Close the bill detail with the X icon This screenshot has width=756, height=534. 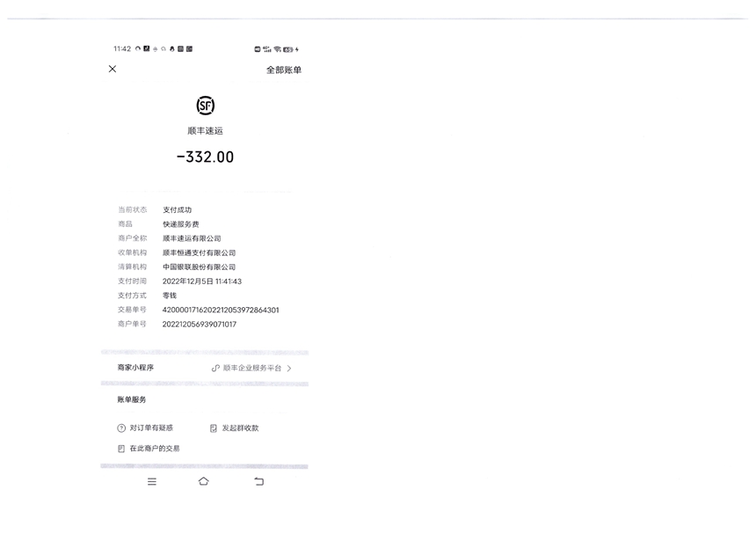113,69
